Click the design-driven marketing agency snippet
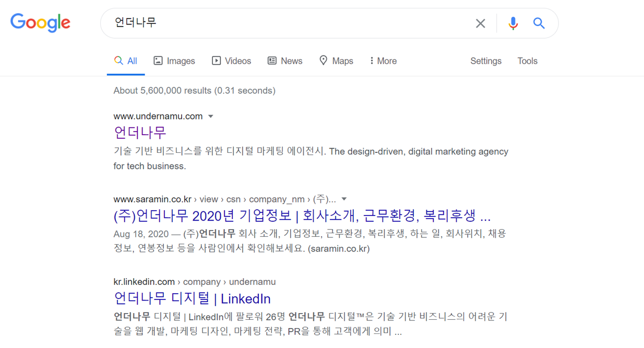 point(311,159)
